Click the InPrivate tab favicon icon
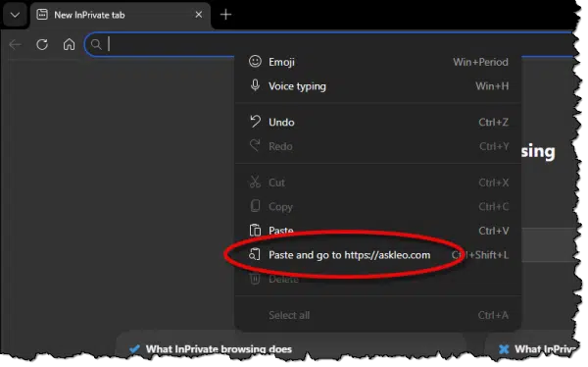The width and height of the screenshot is (588, 367). (42, 15)
